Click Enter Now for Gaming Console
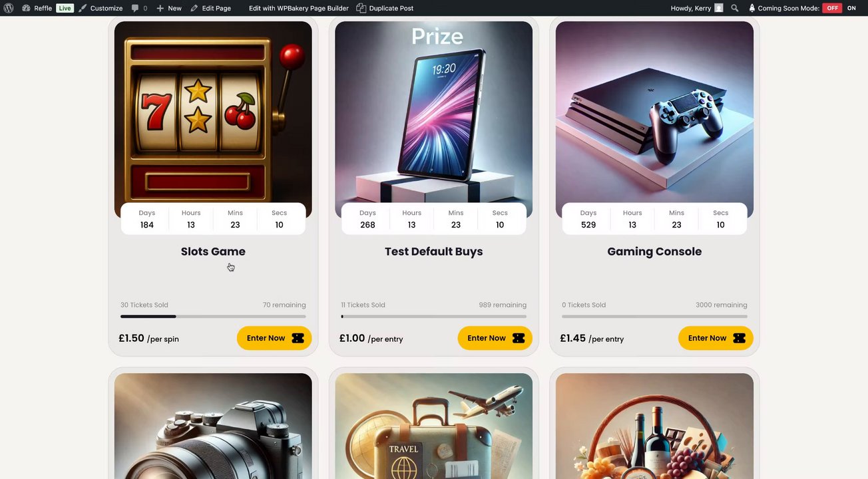This screenshot has height=479, width=868. coord(716,338)
